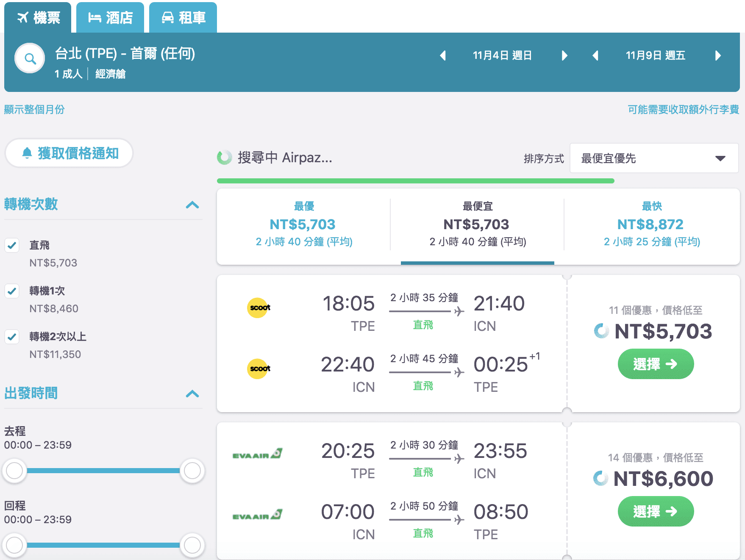Screen dimensions: 745x560
Task: Click the 去程 time range slider handle
Action: (x=14, y=470)
